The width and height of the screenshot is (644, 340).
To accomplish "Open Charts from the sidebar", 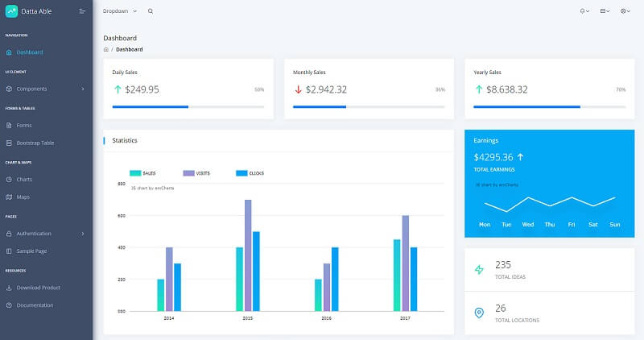I will pos(24,179).
